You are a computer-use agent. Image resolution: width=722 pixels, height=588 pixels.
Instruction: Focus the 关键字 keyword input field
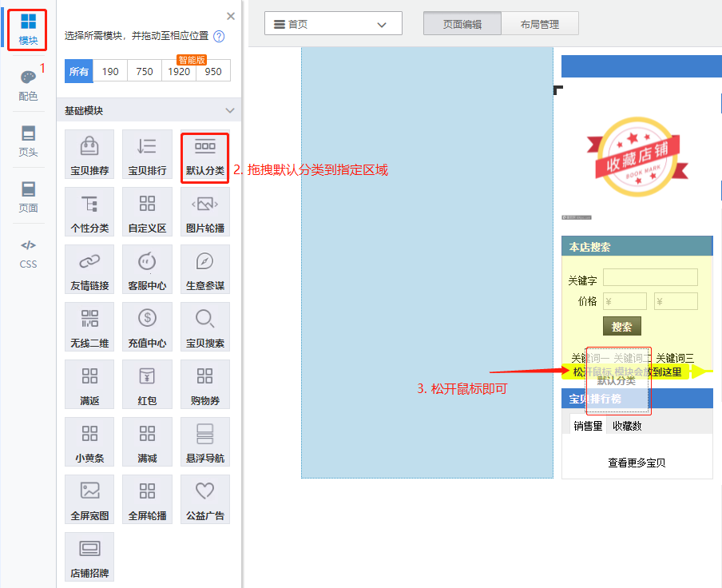tap(650, 278)
